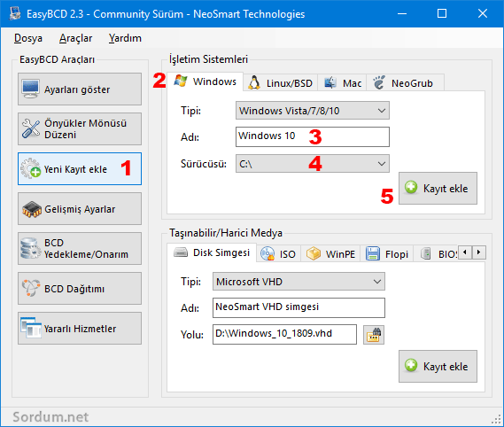
Task: Expand the Microsoft VHD type dropdown
Action: pos(299,282)
